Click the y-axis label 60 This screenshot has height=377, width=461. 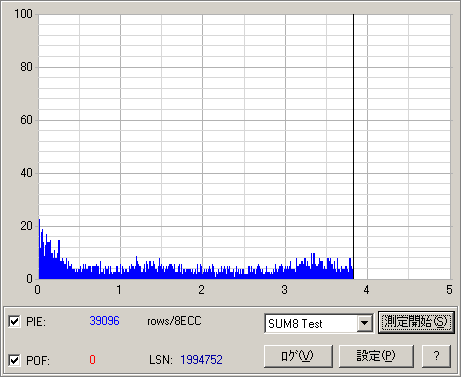[x=26, y=120]
